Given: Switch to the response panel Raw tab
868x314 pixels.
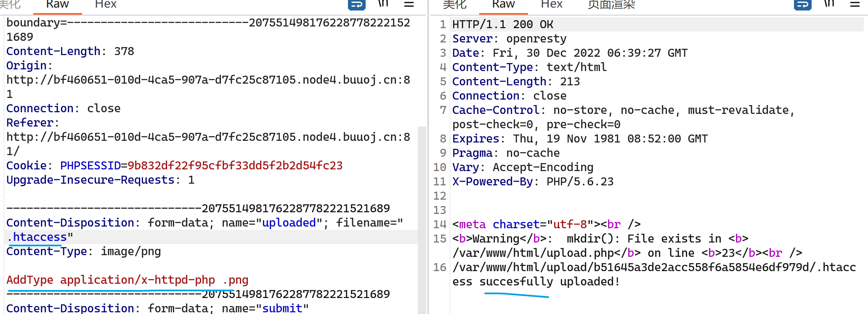Looking at the screenshot, I should tap(503, 5).
